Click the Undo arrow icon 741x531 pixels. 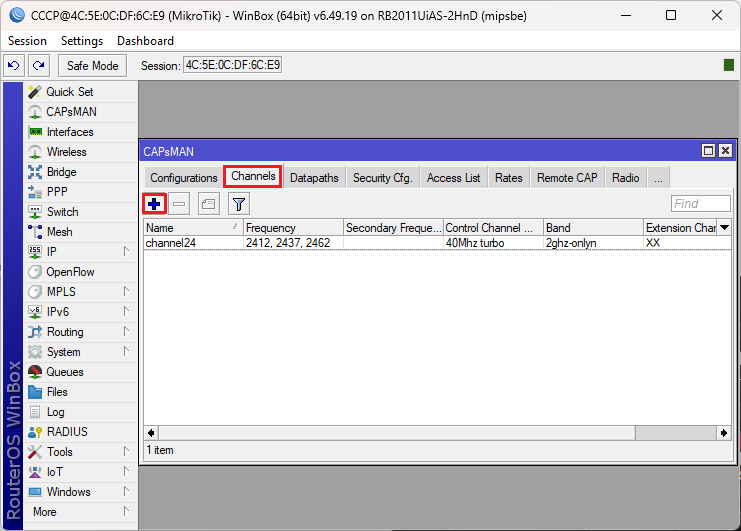[x=14, y=65]
